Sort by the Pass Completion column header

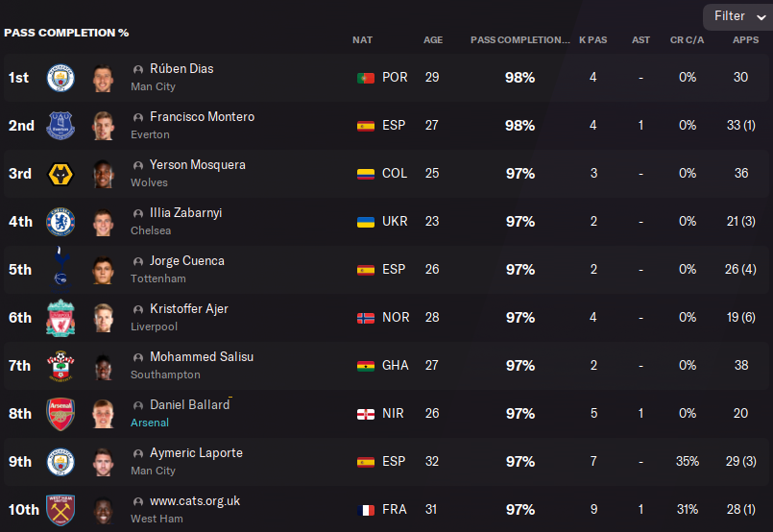click(519, 40)
